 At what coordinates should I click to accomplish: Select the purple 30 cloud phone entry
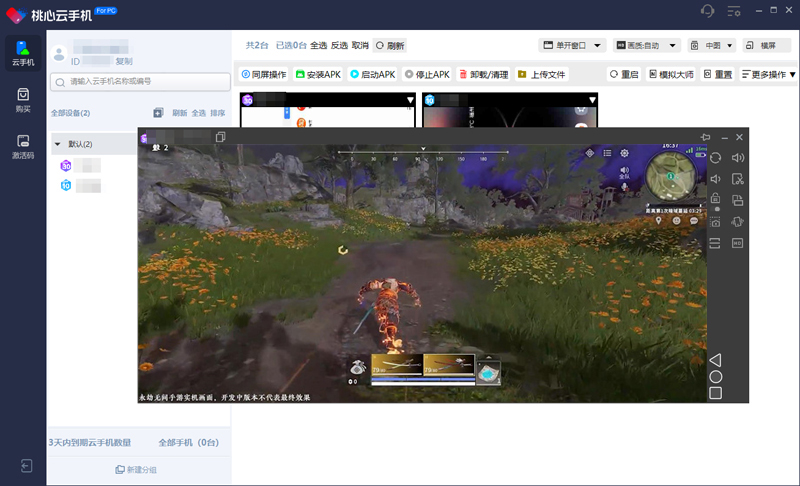coord(81,166)
